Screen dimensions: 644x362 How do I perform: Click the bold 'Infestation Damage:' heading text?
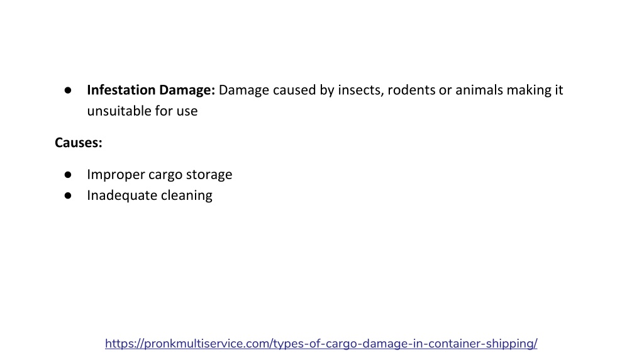(x=151, y=90)
